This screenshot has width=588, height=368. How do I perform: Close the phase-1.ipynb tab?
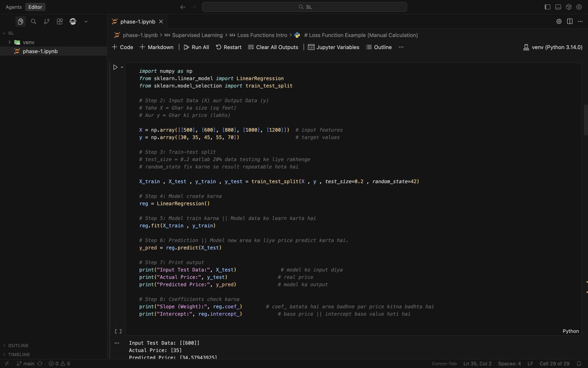(x=162, y=22)
